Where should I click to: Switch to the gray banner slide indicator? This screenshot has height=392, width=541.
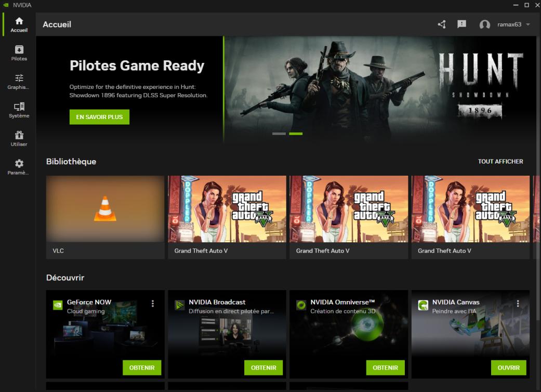coord(279,134)
